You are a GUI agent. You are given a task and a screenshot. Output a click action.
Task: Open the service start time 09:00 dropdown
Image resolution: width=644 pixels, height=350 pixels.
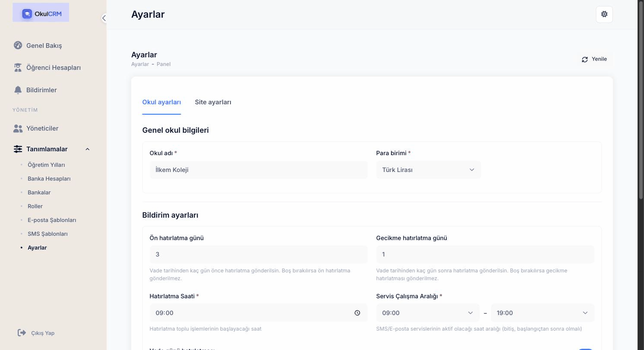coord(428,313)
